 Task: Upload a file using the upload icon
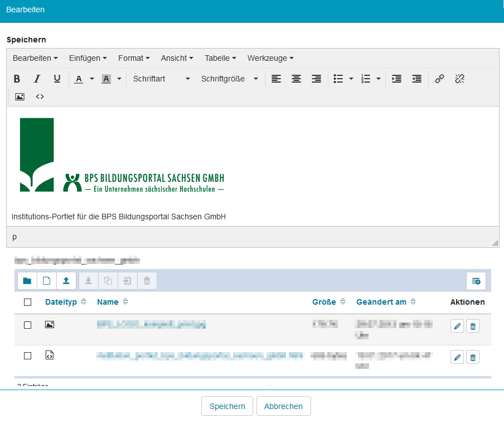coord(67,281)
